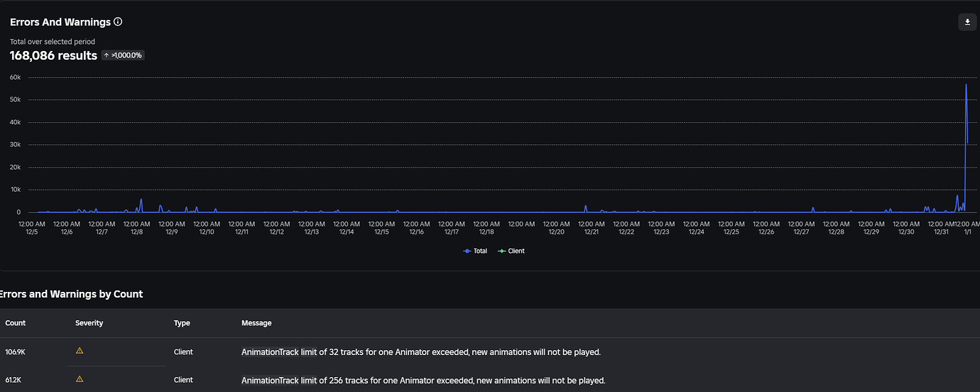Screen dimensions: 980x392
Task: Click the Message column header
Action: [256, 322]
